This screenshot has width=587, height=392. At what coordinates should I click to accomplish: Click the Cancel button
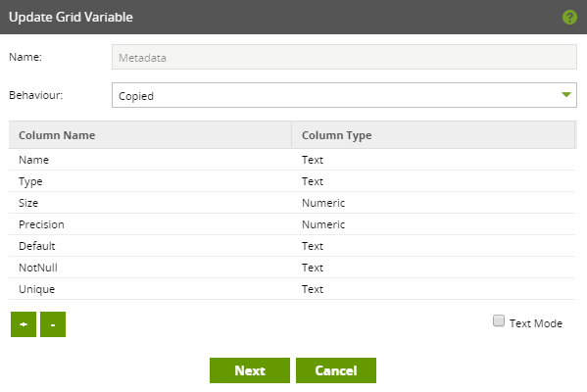[336, 370]
